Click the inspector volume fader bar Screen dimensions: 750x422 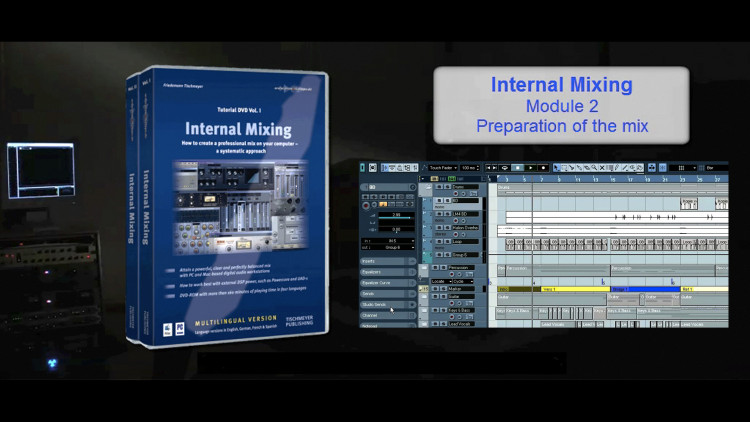(396, 218)
